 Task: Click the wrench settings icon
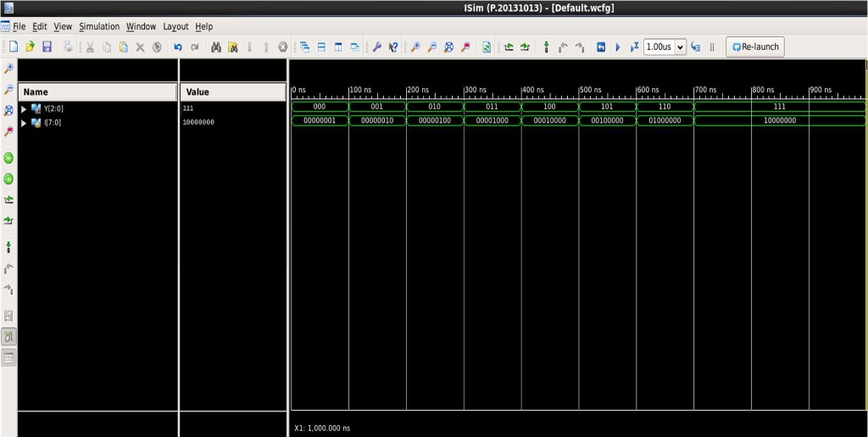[x=377, y=47]
